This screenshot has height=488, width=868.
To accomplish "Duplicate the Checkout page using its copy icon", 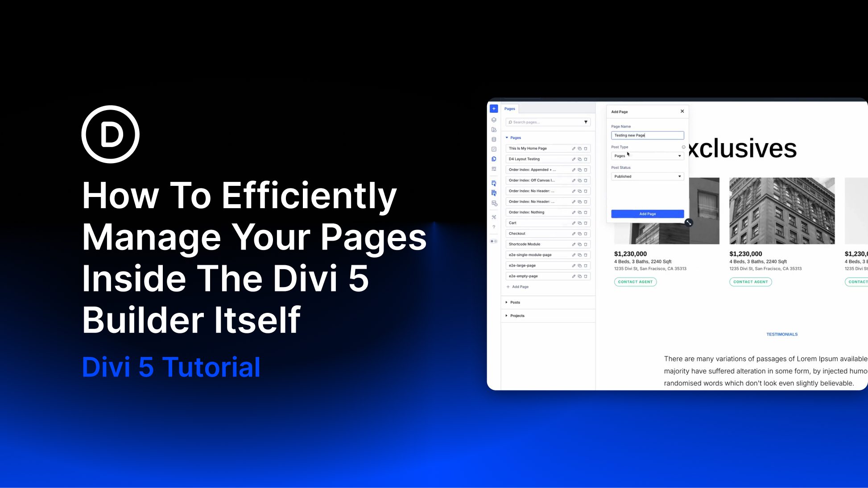I will 579,234.
